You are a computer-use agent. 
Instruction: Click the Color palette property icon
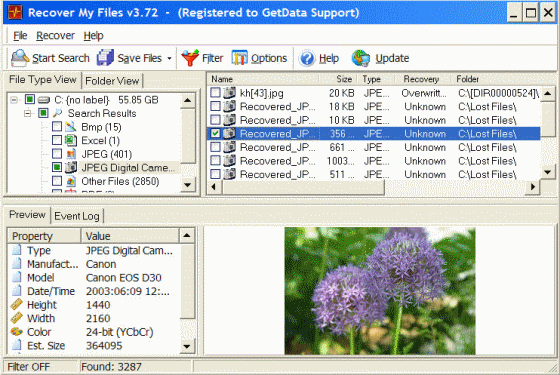point(16,331)
